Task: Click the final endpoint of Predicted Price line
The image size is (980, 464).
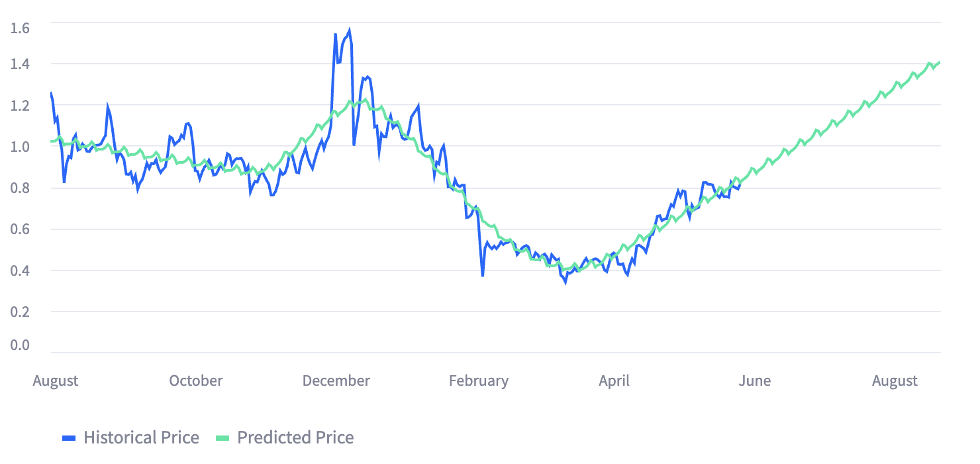Action: coord(940,62)
